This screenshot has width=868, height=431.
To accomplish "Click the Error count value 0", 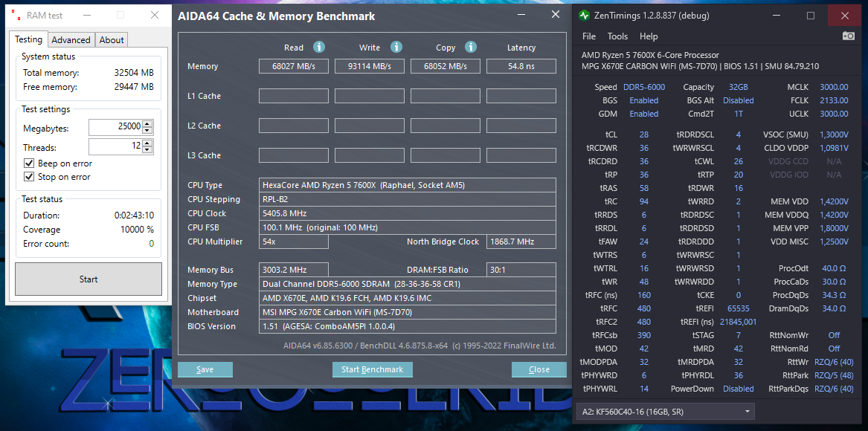I will 151,244.
